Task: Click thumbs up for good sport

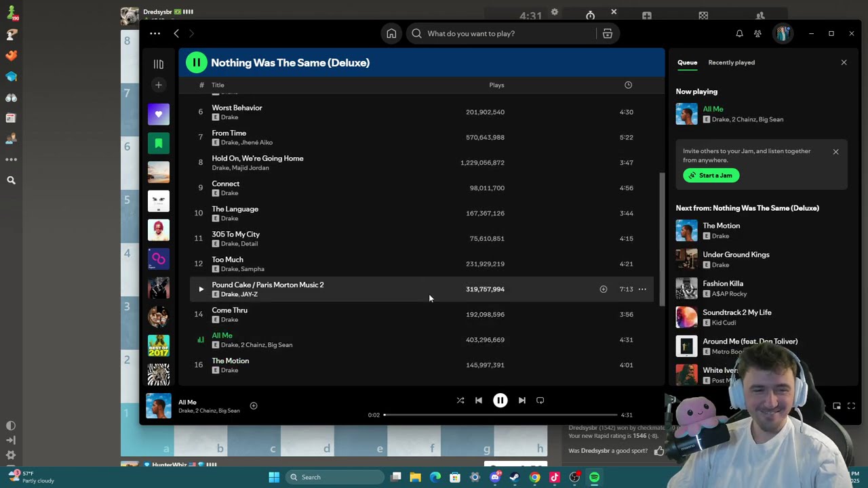Action: tap(659, 451)
